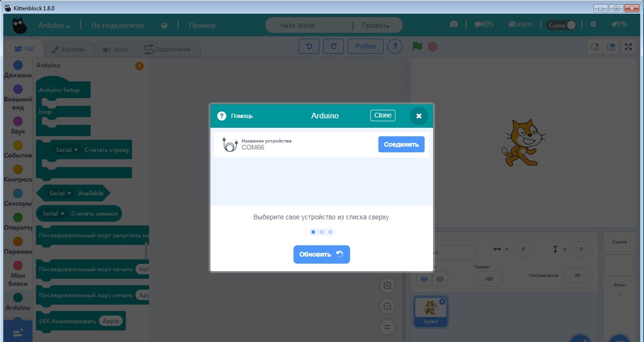
Task: Select the Движение block category
Action: coord(18,69)
